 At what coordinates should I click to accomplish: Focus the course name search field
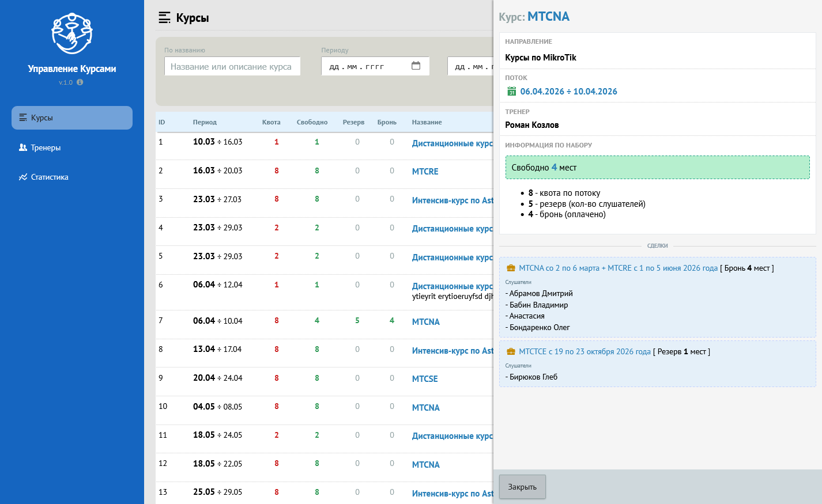pyautogui.click(x=232, y=66)
